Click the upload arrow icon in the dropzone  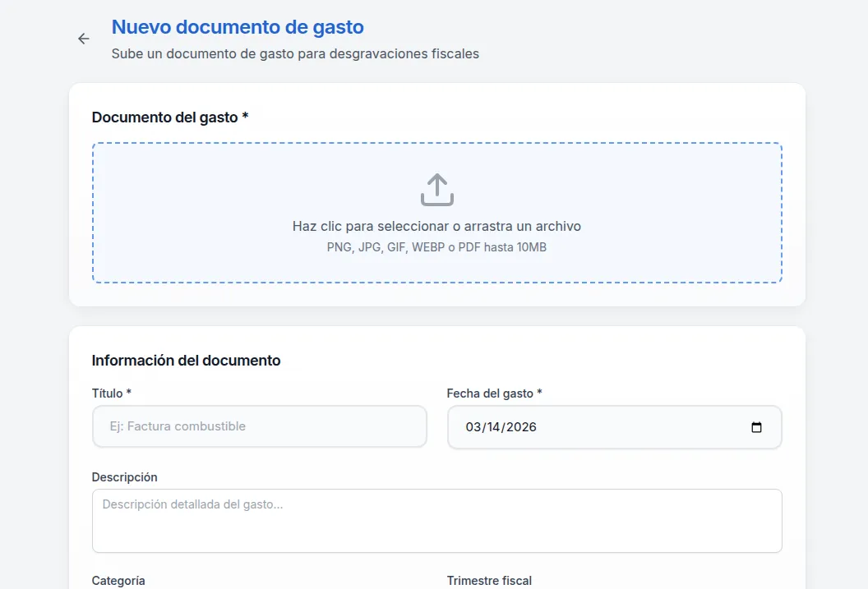click(436, 190)
